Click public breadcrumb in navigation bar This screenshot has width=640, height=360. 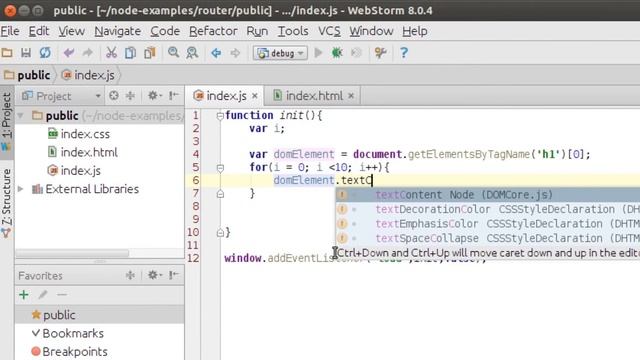(27, 75)
